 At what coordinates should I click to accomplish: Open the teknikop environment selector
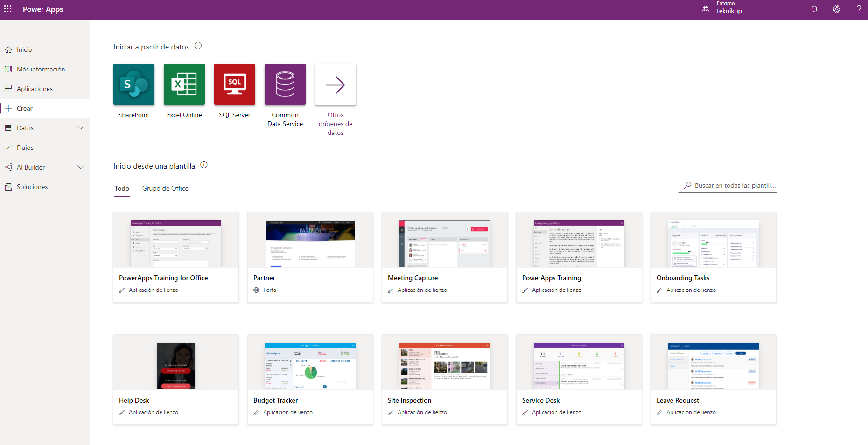click(729, 8)
